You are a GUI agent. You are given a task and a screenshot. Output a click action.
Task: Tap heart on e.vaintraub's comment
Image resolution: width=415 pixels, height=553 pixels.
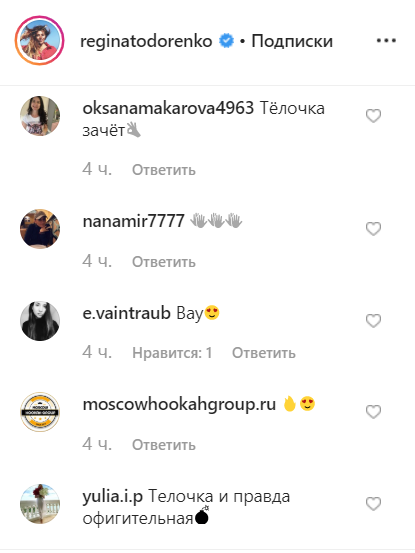(373, 321)
